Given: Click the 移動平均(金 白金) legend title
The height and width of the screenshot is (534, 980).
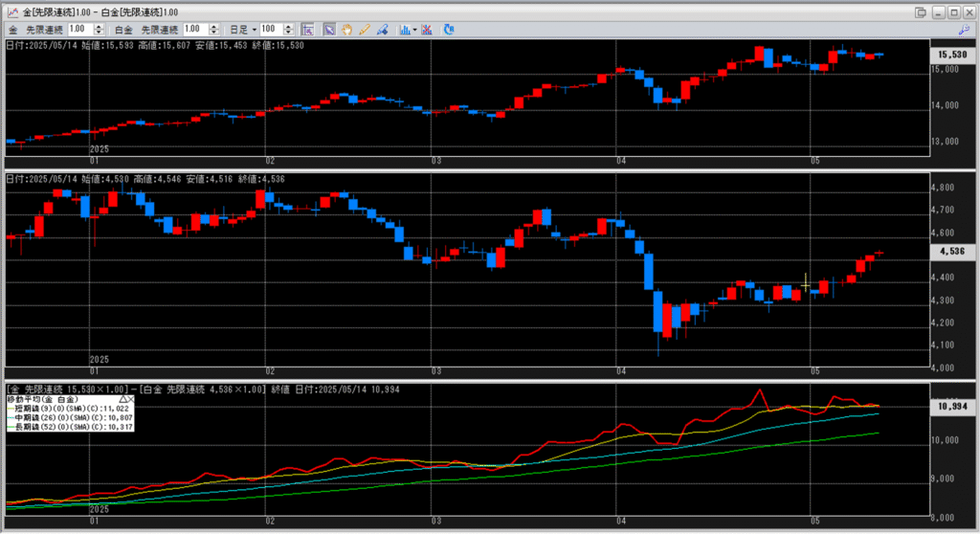Looking at the screenshot, I should 43,399.
